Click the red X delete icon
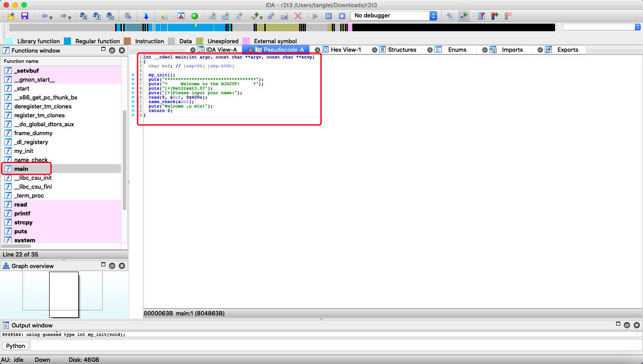The height and width of the screenshot is (364, 643). pos(298,16)
